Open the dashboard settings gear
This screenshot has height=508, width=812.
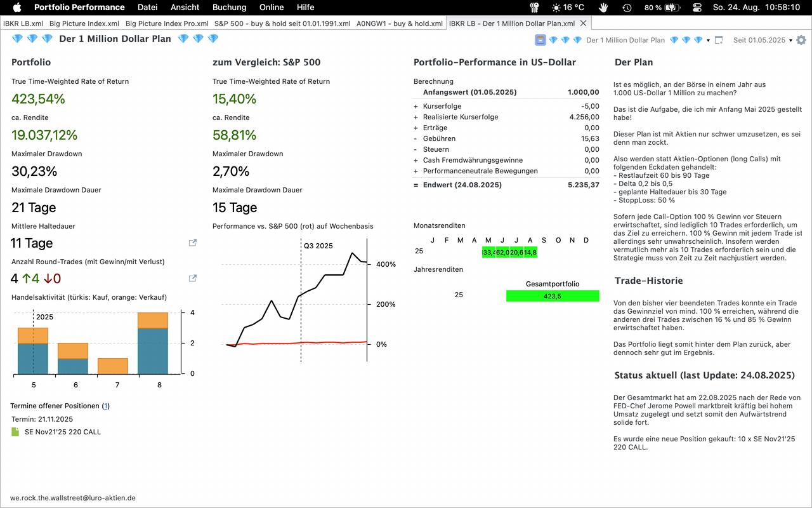[801, 40]
